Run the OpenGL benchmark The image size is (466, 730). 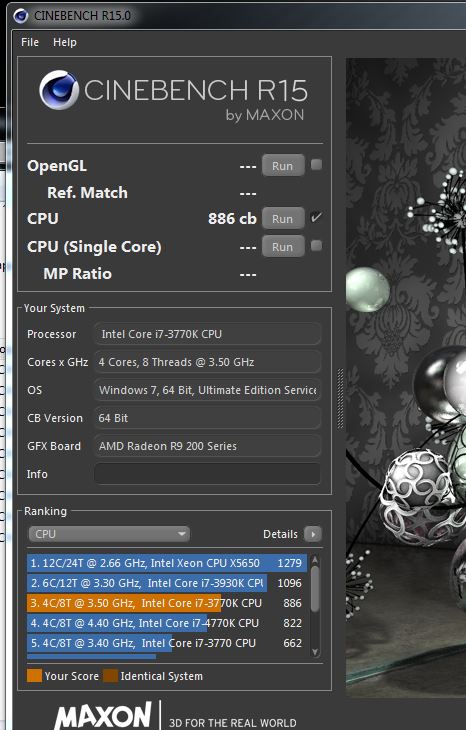coord(283,166)
